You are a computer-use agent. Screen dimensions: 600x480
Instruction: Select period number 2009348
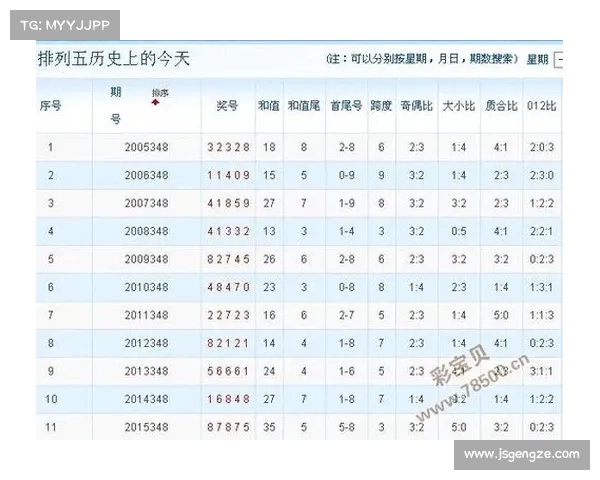146,259
